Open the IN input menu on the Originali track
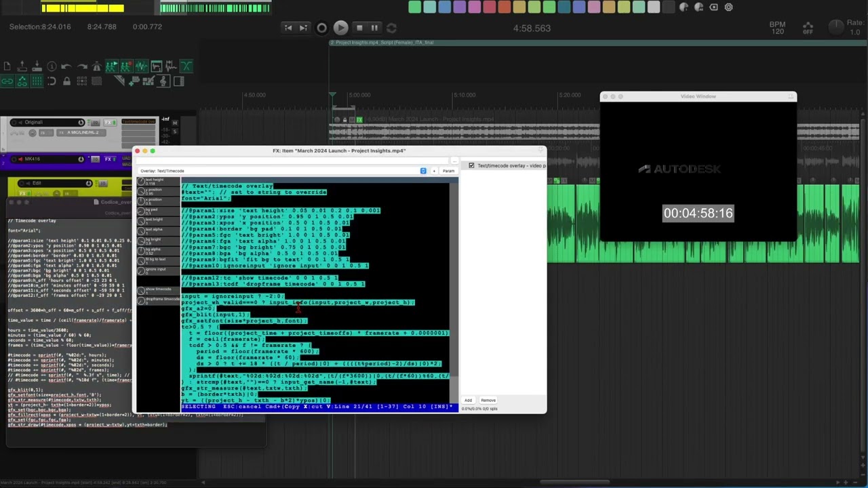Image resolution: width=868 pixels, height=488 pixels. (x=46, y=133)
